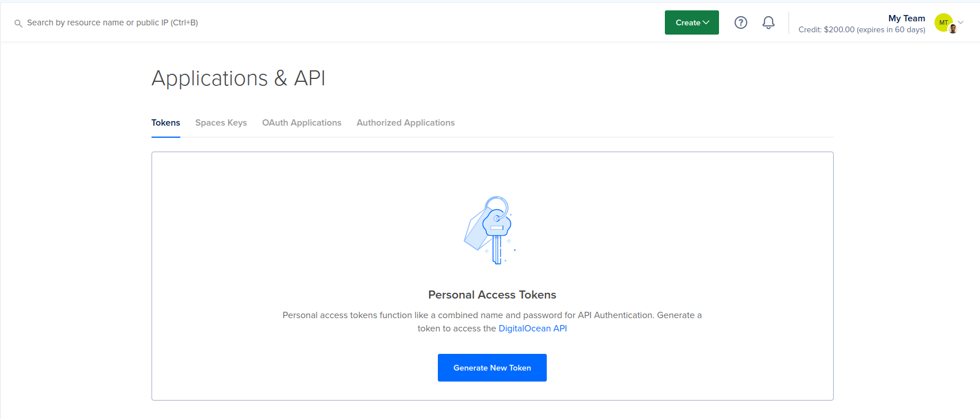The image size is (980, 419).
Task: Open the OAuth Applications tab
Action: [301, 123]
